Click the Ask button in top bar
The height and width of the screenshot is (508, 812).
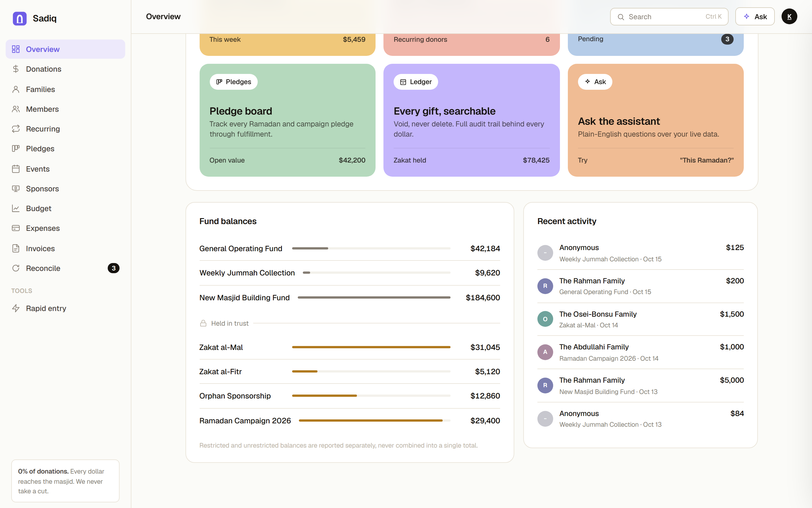click(x=754, y=16)
